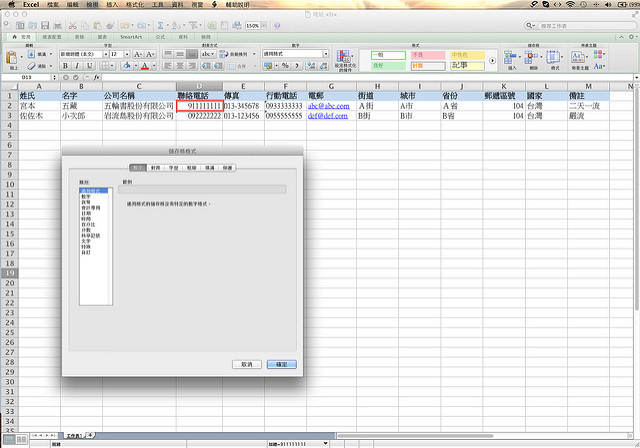640x448 pixels.
Task: Expand the cell styles gallery arrow
Action: tap(492, 60)
